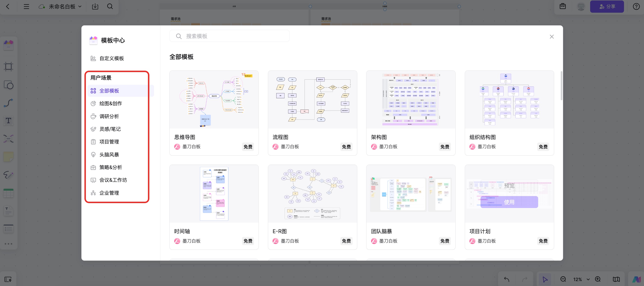Select the template center tool in sidebar
Image resolution: width=644 pixels, height=286 pixels.
8,45
